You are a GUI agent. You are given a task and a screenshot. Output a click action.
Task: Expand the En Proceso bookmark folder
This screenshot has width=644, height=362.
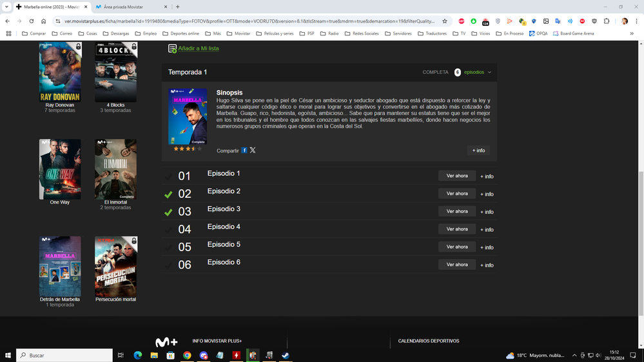(509, 33)
